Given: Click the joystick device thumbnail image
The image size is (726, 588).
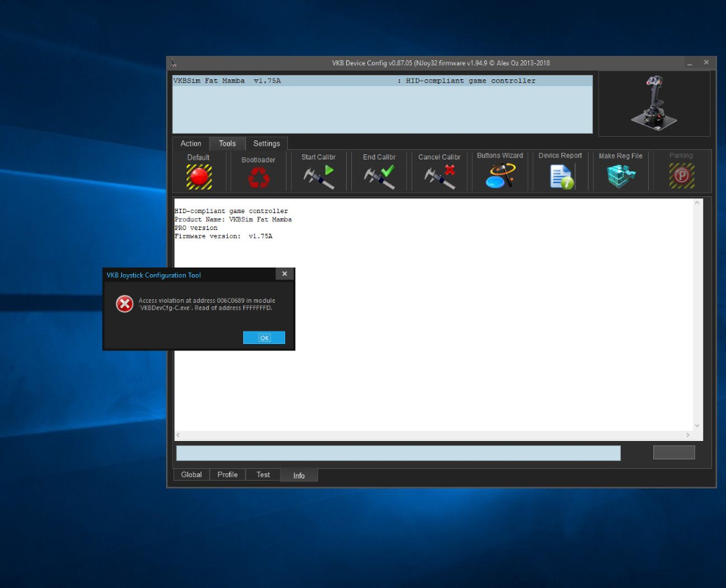Looking at the screenshot, I should (x=654, y=103).
